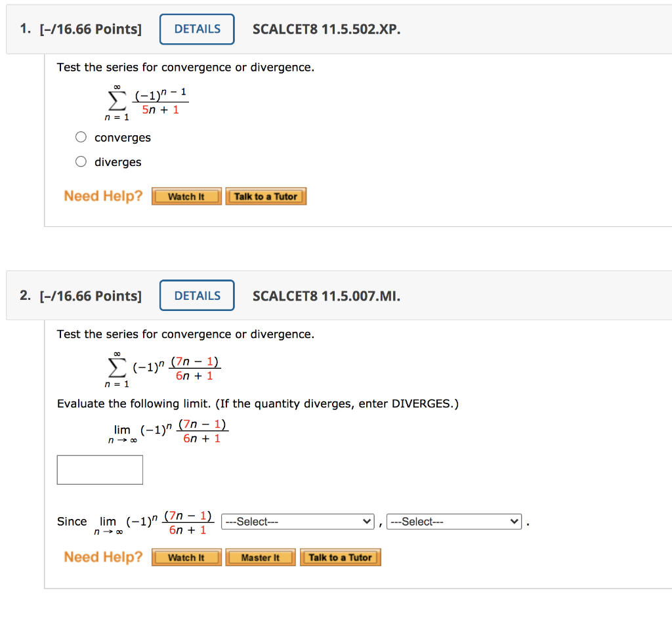Viewport: 672px width, 622px height.
Task: Select the "diverges" radio button
Action: (81, 161)
